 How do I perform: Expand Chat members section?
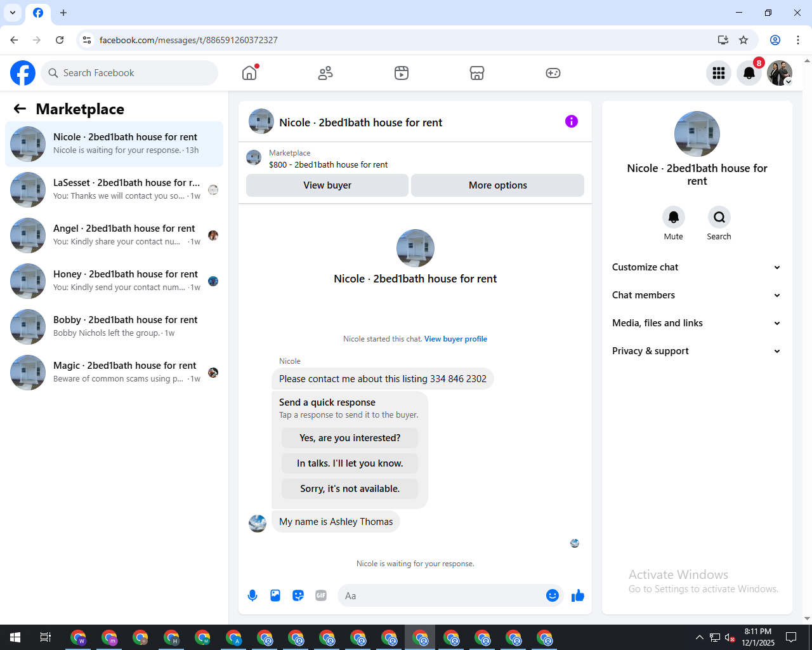(697, 295)
